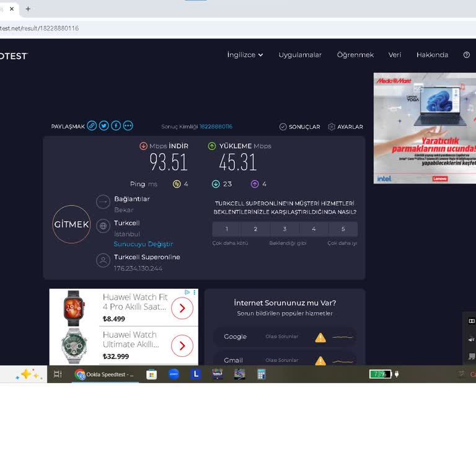Open the Öğrenmek menu

tap(355, 55)
